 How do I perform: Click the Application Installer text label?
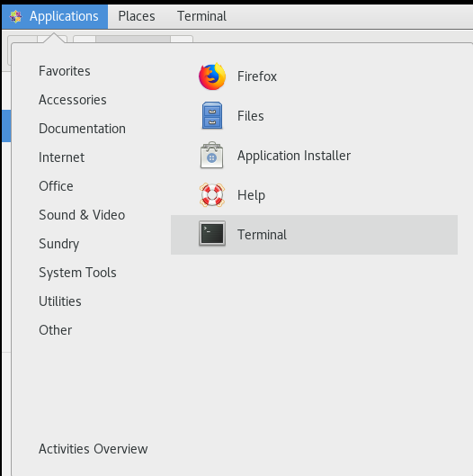pyautogui.click(x=294, y=156)
